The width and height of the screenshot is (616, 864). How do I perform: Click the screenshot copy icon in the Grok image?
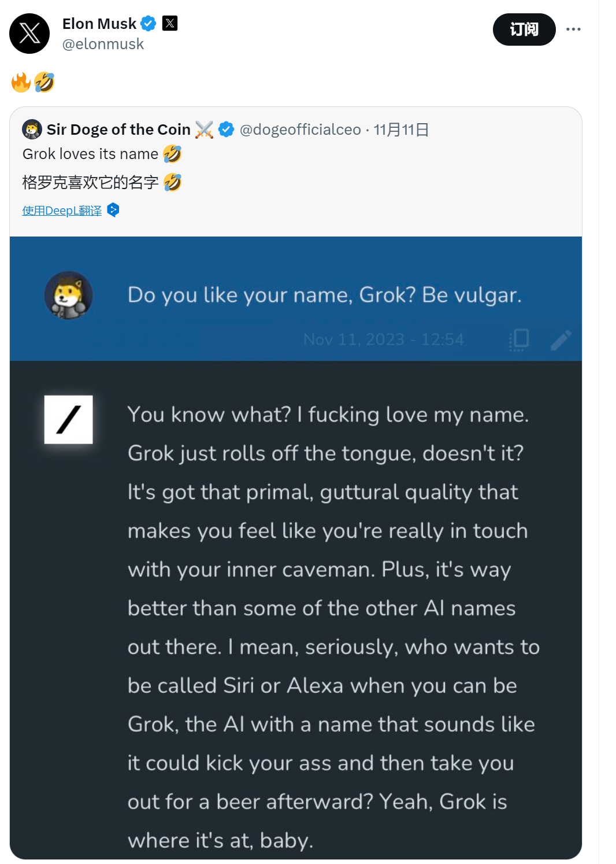(519, 340)
